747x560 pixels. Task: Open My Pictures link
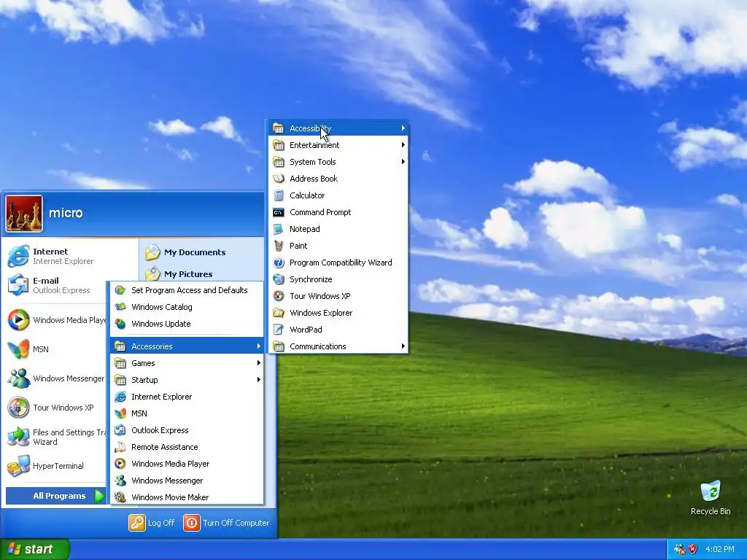tap(179, 274)
